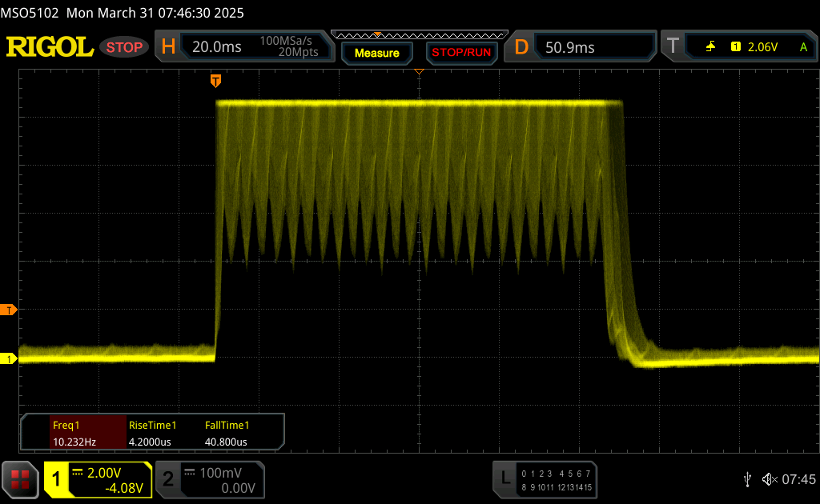This screenshot has height=504, width=820.
Task: Open the logic analyzer L icon
Action: (505, 478)
